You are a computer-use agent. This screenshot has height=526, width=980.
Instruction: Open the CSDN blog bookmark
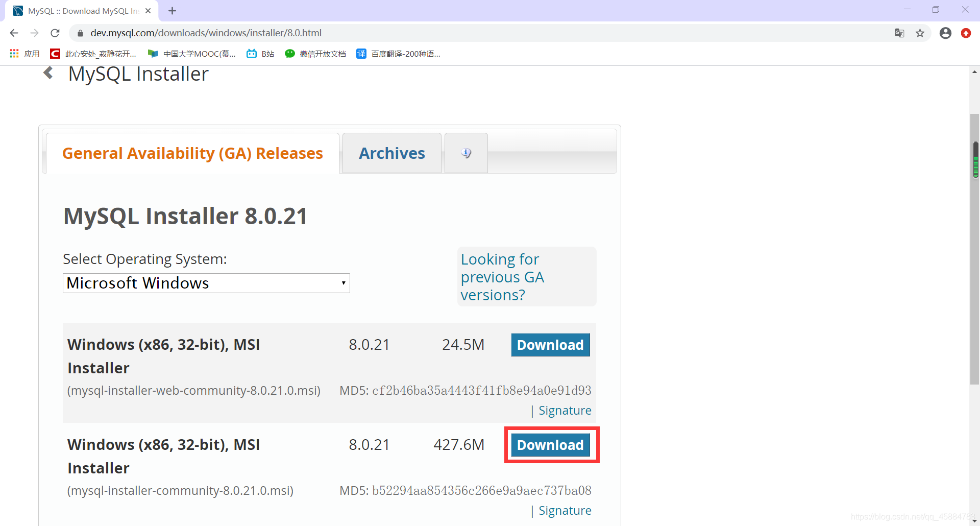click(x=93, y=54)
